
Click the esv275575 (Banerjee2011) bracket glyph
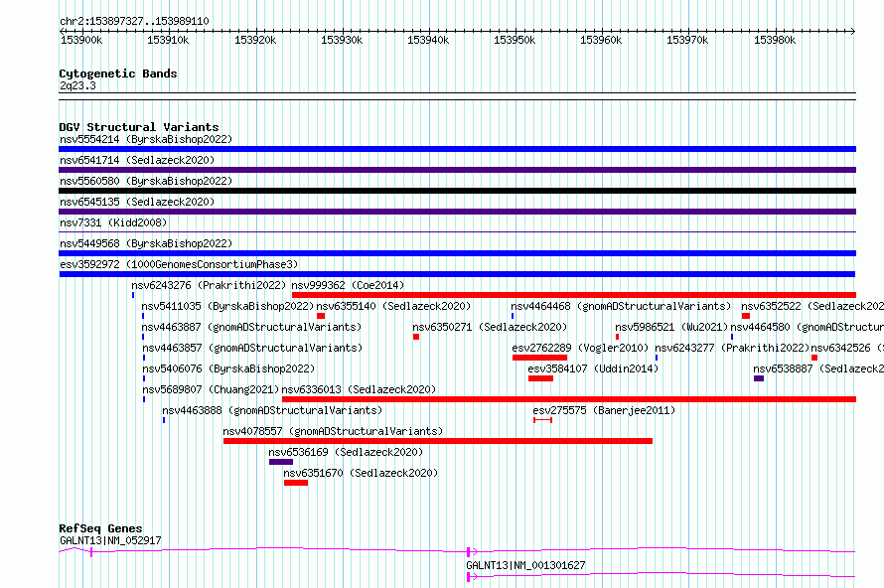click(542, 420)
